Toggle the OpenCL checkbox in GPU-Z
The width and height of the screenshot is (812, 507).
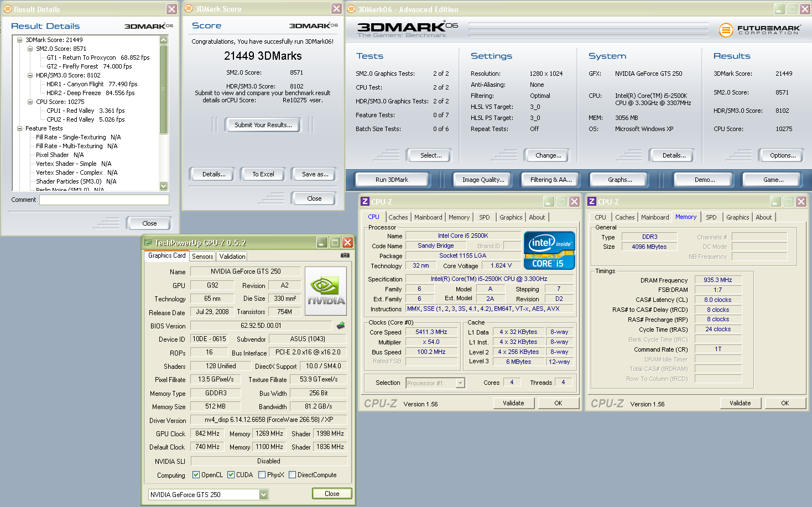tap(196, 475)
